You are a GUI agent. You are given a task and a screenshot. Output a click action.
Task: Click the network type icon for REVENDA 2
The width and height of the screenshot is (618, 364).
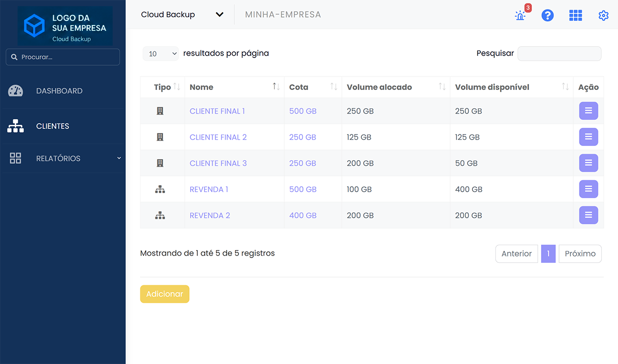(x=160, y=215)
